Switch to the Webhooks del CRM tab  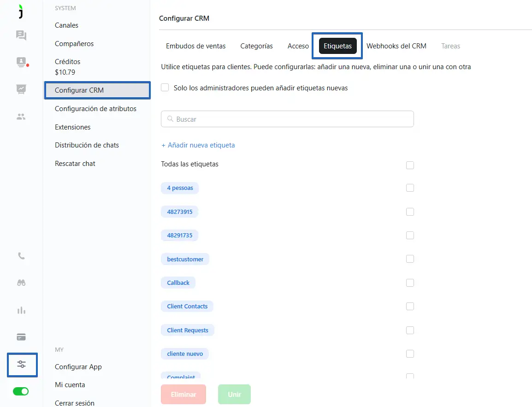(x=396, y=46)
